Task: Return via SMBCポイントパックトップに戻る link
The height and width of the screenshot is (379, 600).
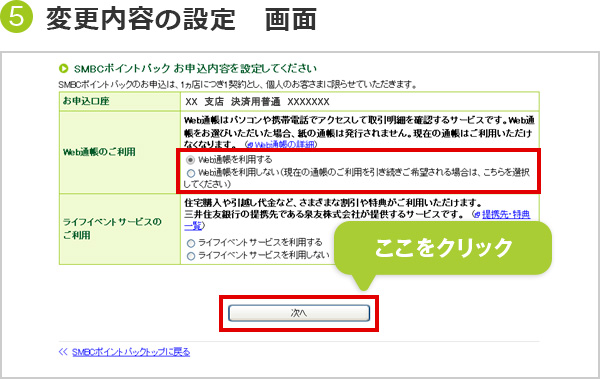Action: pos(131,352)
